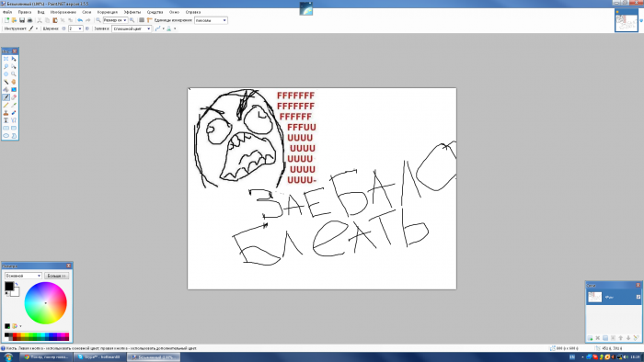Toggle the layer visibility checkbox
The image size is (644, 362).
pos(638,297)
